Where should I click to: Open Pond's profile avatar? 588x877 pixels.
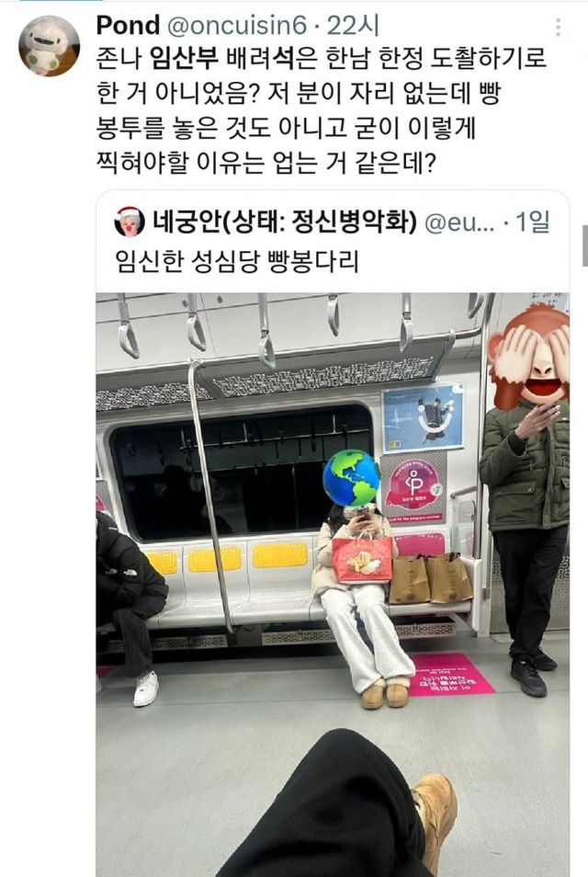(50, 45)
